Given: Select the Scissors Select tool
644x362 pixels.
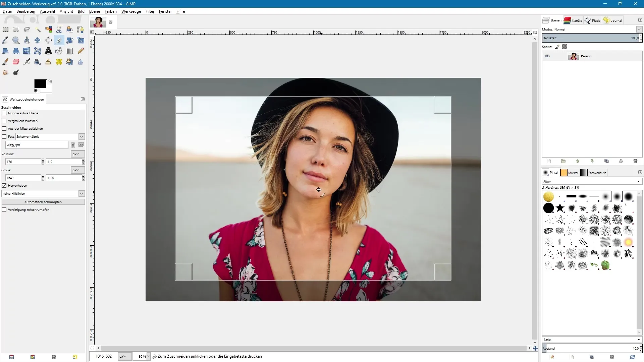Looking at the screenshot, I should click(59, 29).
